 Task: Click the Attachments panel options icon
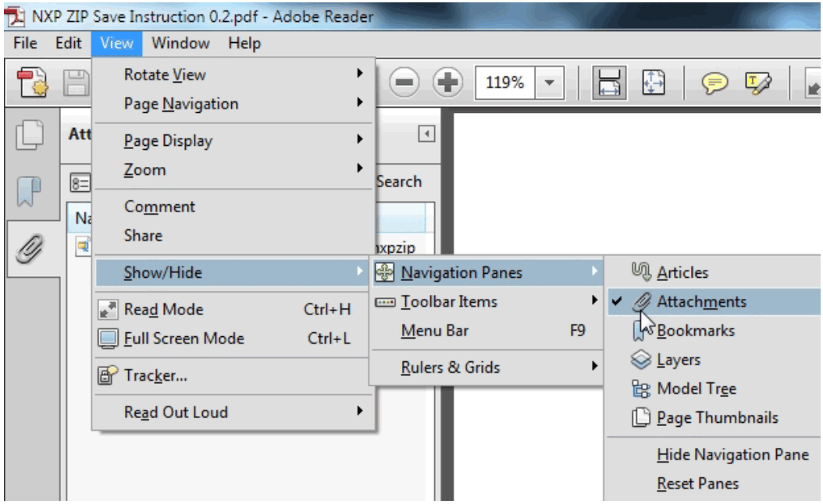(x=80, y=183)
